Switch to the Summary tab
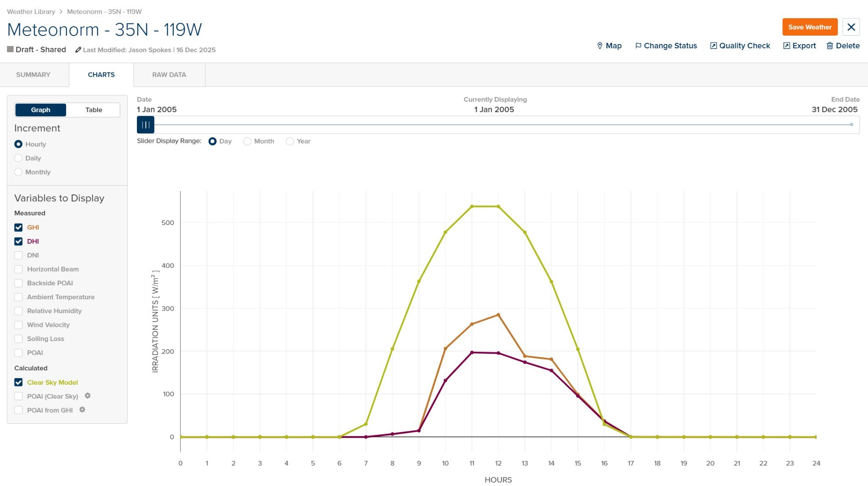 point(33,75)
